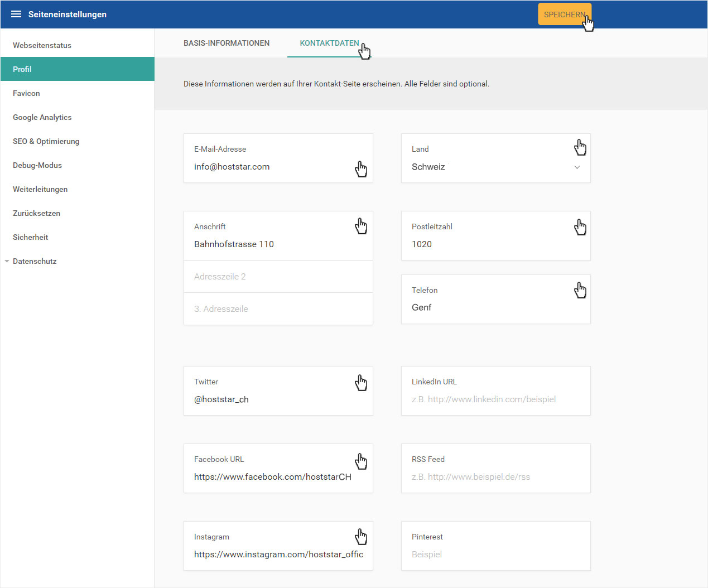This screenshot has width=708, height=588.
Task: Click the Twitter field
Action: [x=278, y=391]
